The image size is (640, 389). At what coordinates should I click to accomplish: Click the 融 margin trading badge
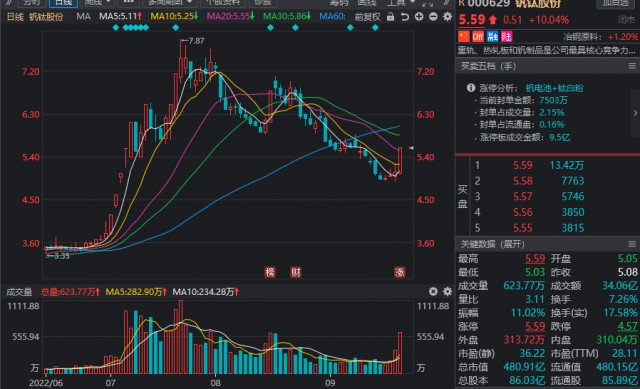point(492,37)
